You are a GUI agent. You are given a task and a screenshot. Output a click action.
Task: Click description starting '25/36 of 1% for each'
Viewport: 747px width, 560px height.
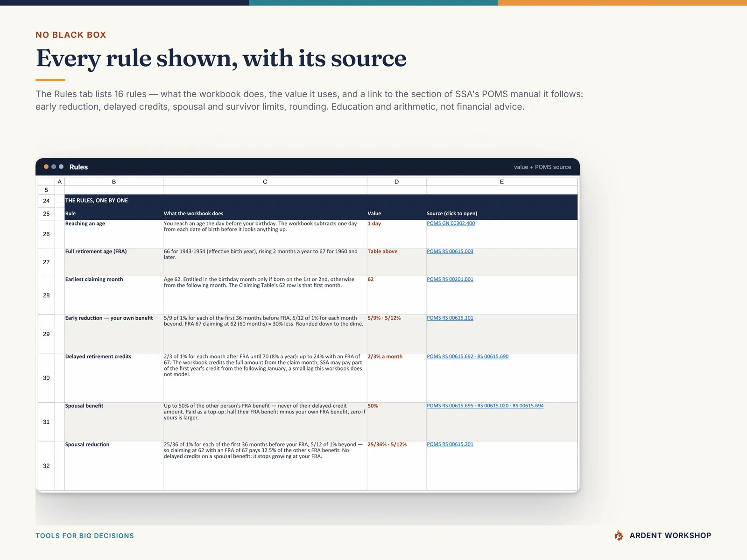coord(265,466)
